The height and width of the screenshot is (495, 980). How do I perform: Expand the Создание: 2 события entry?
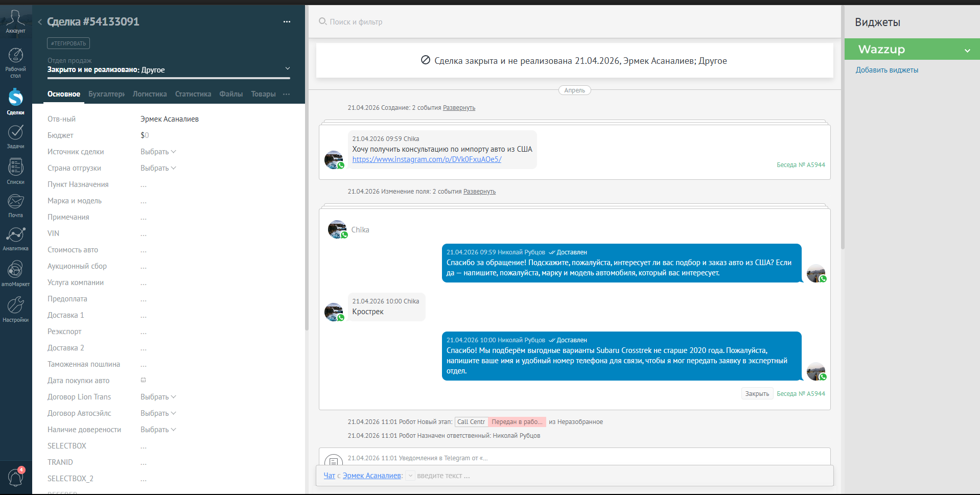[459, 108]
